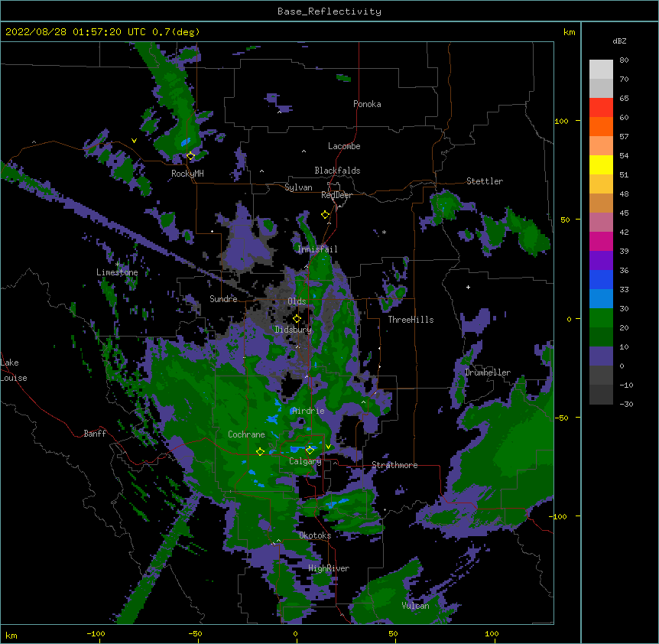Click the Vulcan city label

(x=415, y=606)
